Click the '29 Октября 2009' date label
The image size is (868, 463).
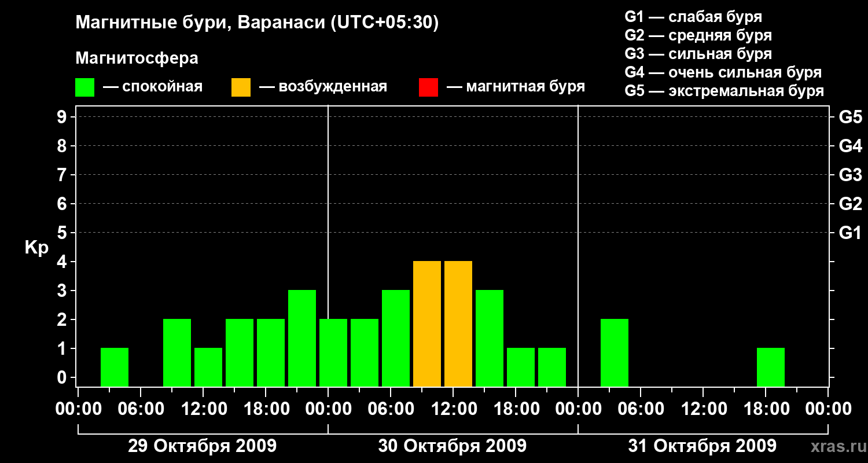pos(202,446)
